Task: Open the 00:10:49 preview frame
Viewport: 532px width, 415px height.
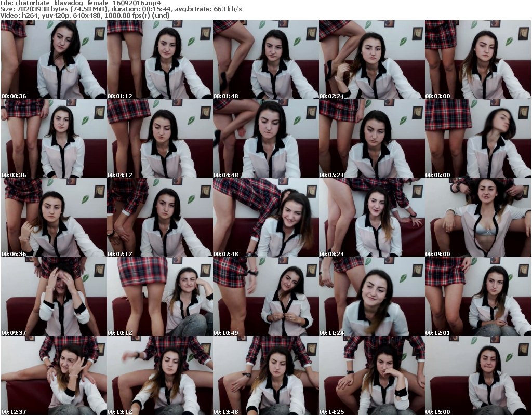Action: click(x=266, y=297)
